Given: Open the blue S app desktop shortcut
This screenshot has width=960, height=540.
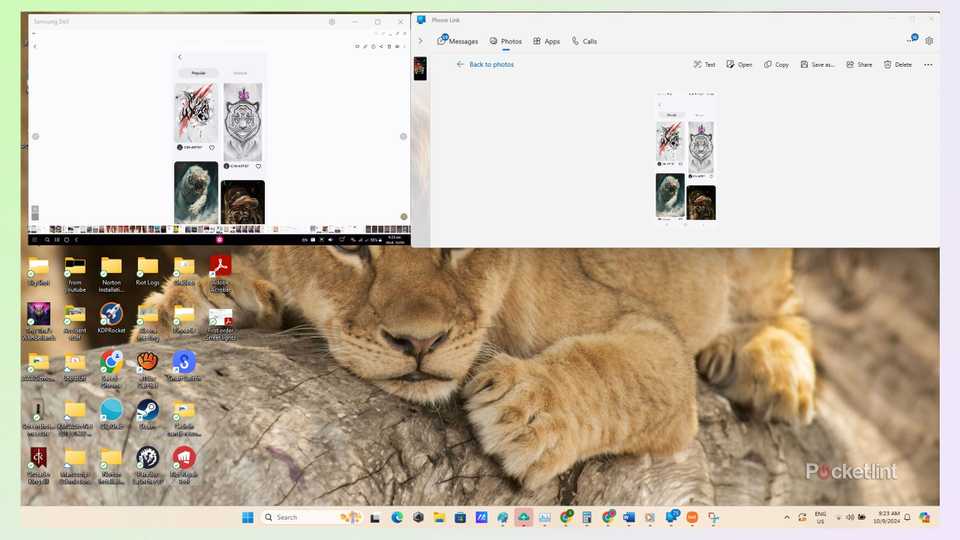Looking at the screenshot, I should coord(184,366).
